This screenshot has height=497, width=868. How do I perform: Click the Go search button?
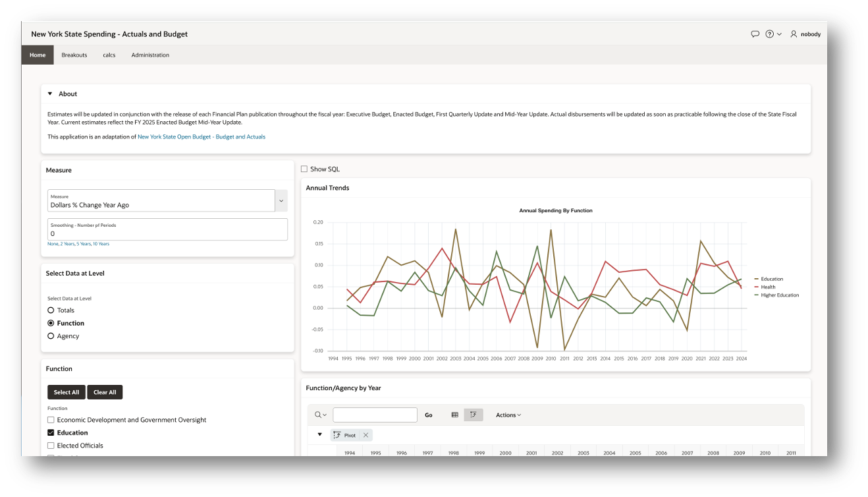pos(429,415)
